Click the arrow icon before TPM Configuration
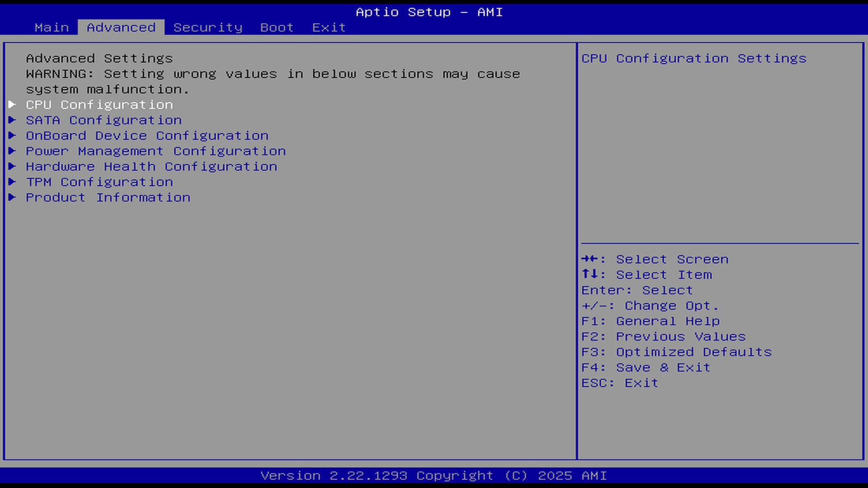Image resolution: width=868 pixels, height=488 pixels. pyautogui.click(x=12, y=182)
